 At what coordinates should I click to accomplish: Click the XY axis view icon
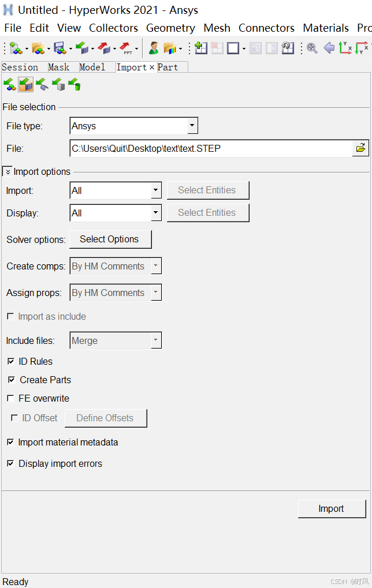pyautogui.click(x=345, y=48)
